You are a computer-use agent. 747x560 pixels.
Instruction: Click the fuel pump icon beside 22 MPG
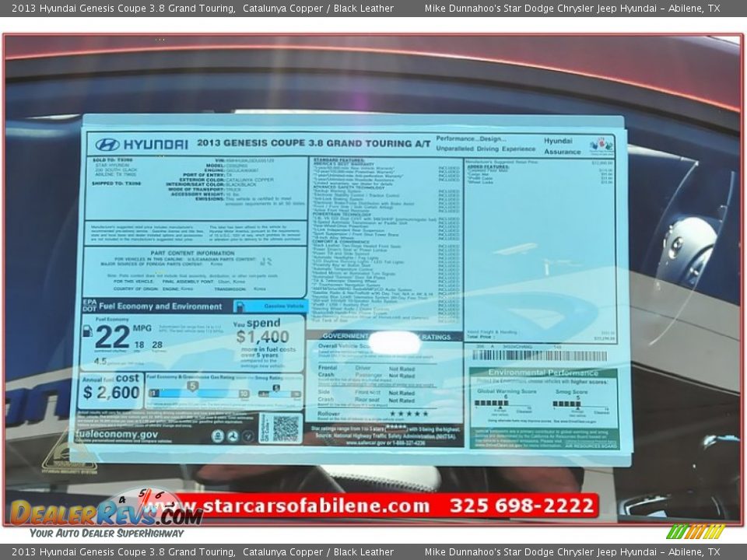coord(88,331)
